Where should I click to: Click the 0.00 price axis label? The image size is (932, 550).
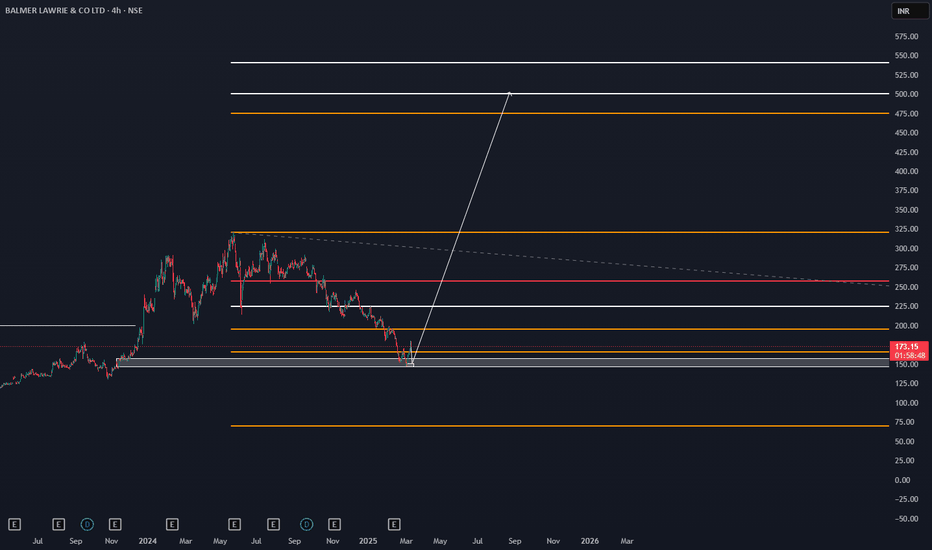tap(902, 480)
